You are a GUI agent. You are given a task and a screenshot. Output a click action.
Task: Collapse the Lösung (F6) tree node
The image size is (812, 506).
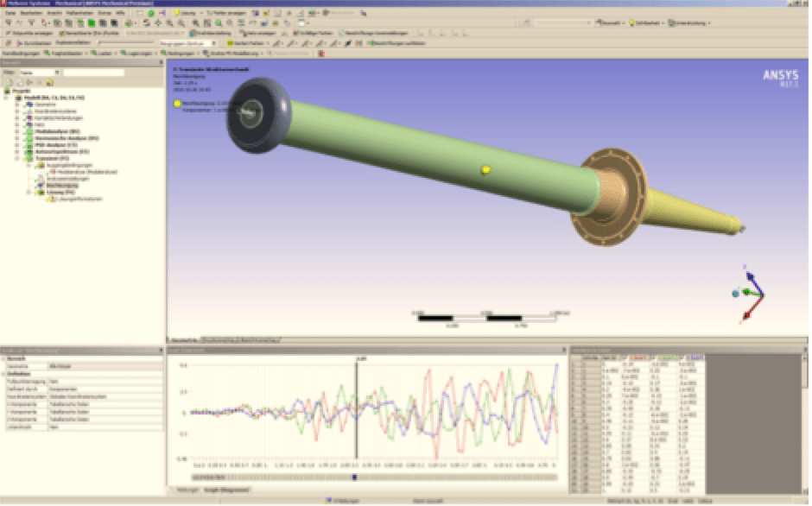pos(29,193)
